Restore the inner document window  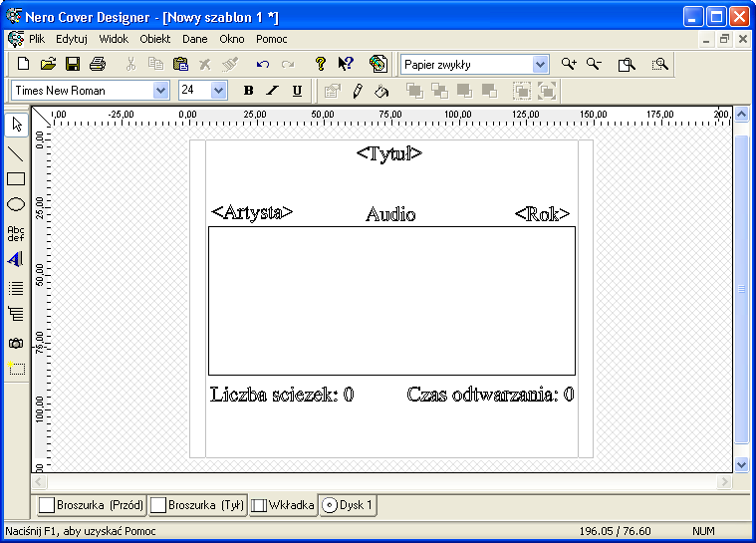(x=724, y=40)
